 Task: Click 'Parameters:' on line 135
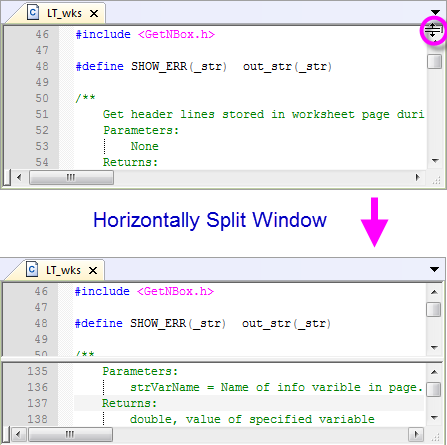[x=140, y=371]
